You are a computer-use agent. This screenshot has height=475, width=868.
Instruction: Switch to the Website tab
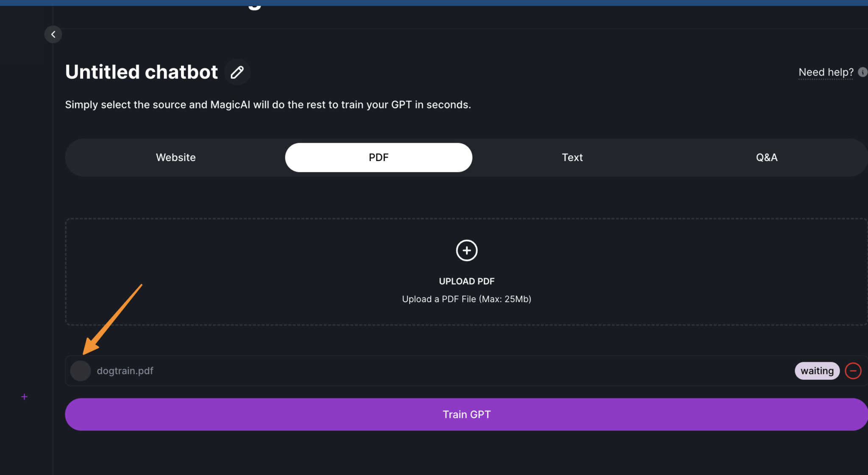(x=176, y=158)
